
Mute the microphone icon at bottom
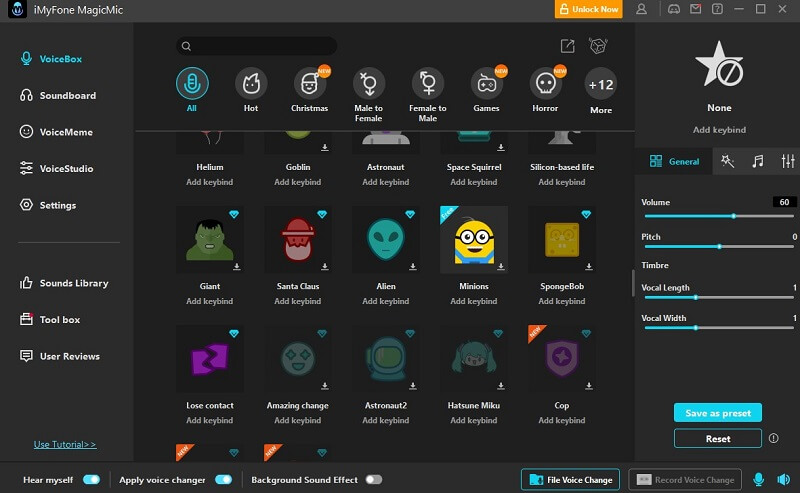pyautogui.click(x=758, y=480)
